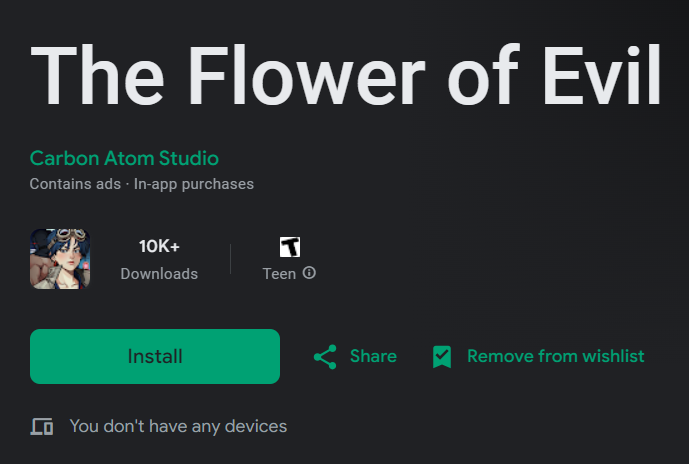
Task: Open the Teen rating info circle icon
Action: tap(310, 273)
